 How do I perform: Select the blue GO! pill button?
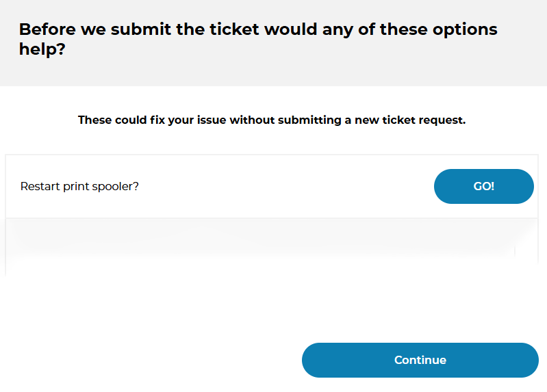click(483, 186)
